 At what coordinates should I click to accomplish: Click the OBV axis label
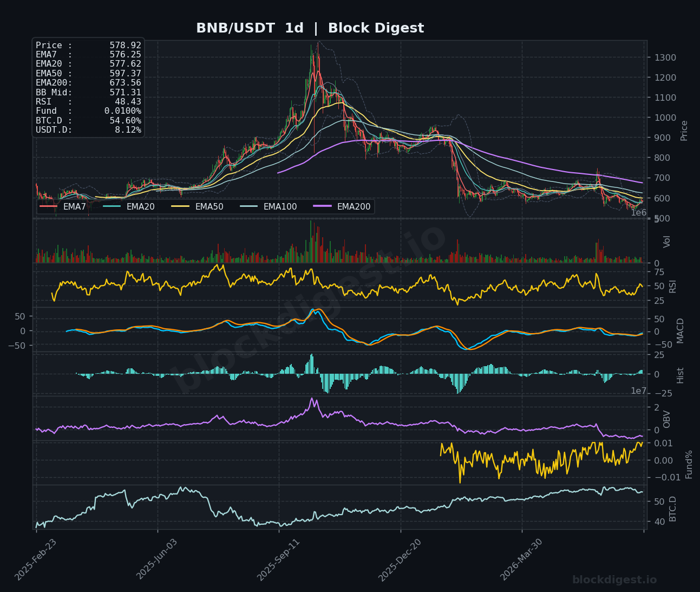coord(666,419)
